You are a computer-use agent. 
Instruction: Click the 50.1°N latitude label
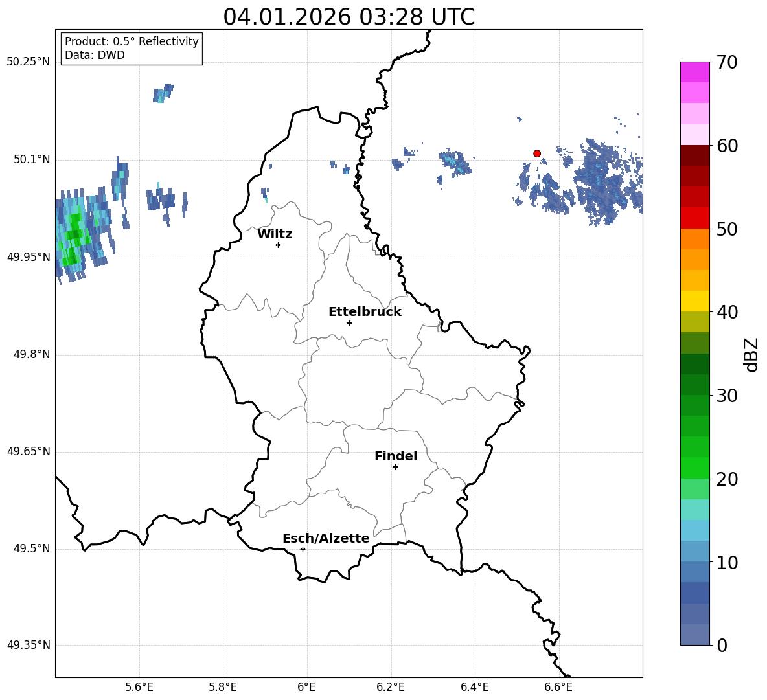pyautogui.click(x=32, y=160)
